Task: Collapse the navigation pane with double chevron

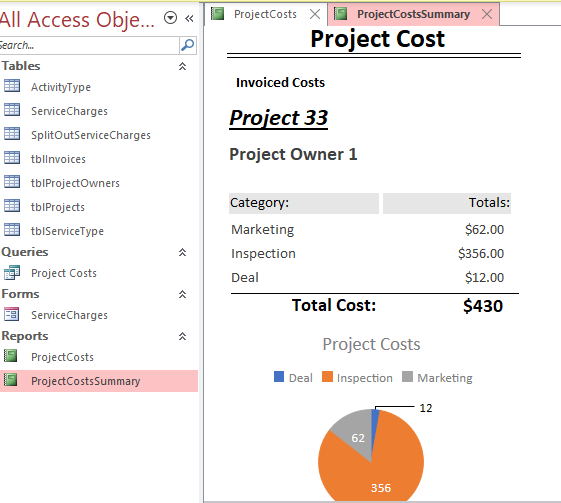Action: click(x=189, y=18)
